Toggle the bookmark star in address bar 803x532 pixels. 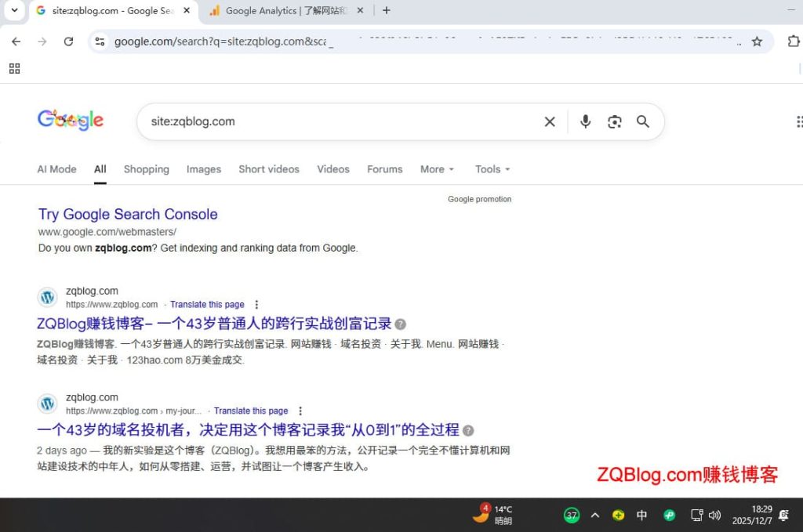[x=758, y=42]
